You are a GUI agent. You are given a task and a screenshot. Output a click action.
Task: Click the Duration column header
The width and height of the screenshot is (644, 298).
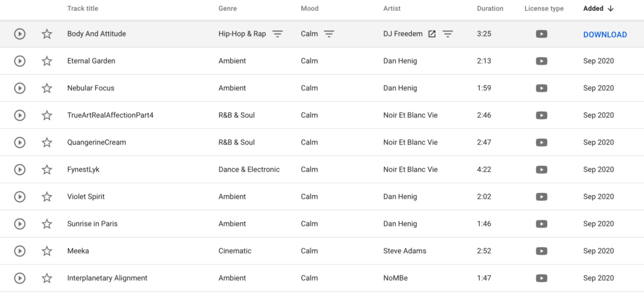click(x=490, y=9)
